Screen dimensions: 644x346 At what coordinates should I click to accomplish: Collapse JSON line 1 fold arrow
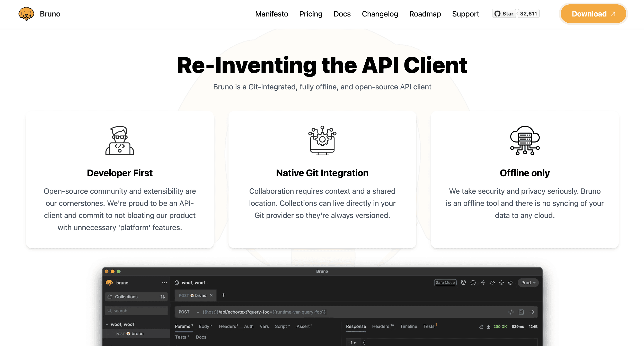coord(355,343)
